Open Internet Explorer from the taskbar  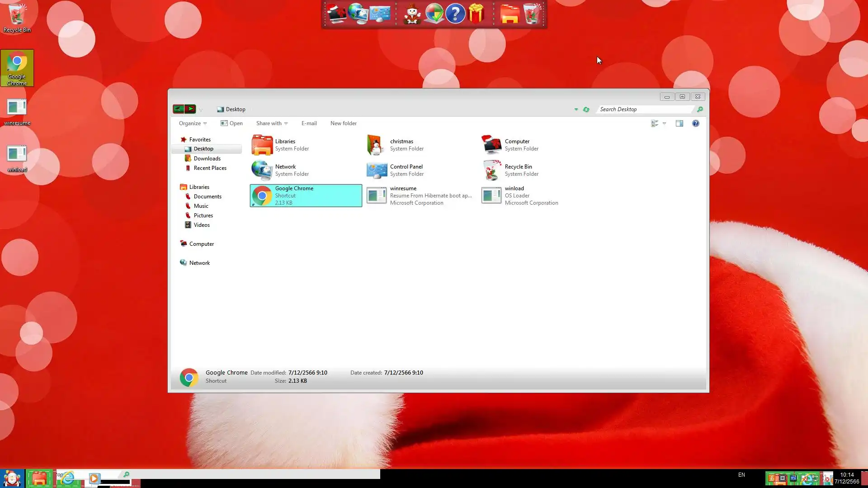click(x=68, y=478)
